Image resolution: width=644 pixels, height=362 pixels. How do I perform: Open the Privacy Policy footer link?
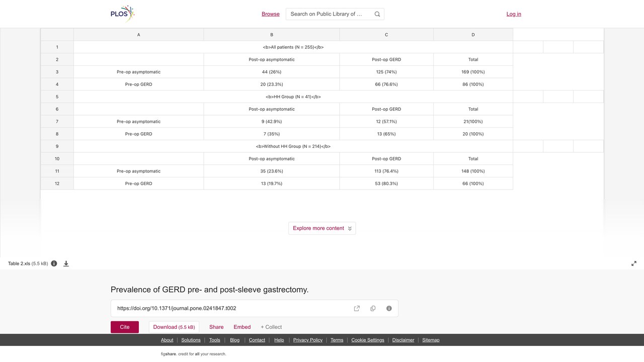point(308,340)
